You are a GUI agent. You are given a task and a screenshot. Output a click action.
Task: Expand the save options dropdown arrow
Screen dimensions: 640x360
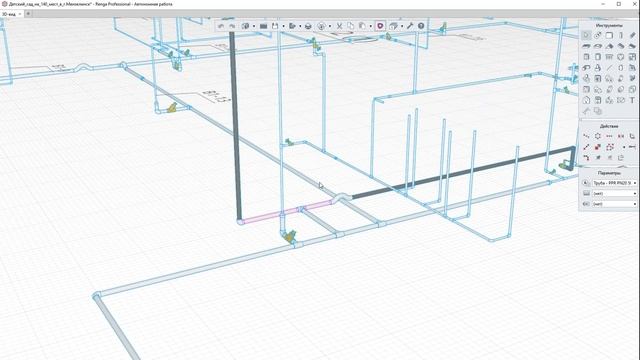283,26
